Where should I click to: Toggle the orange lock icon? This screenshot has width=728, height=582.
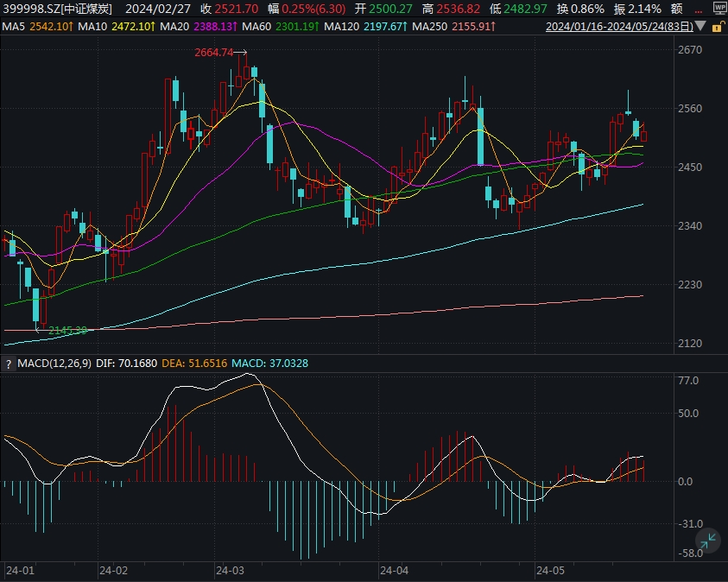click(718, 27)
